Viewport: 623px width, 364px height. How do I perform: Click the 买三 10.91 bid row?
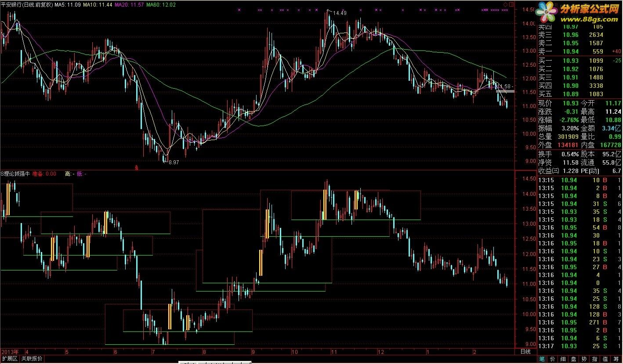pos(580,77)
